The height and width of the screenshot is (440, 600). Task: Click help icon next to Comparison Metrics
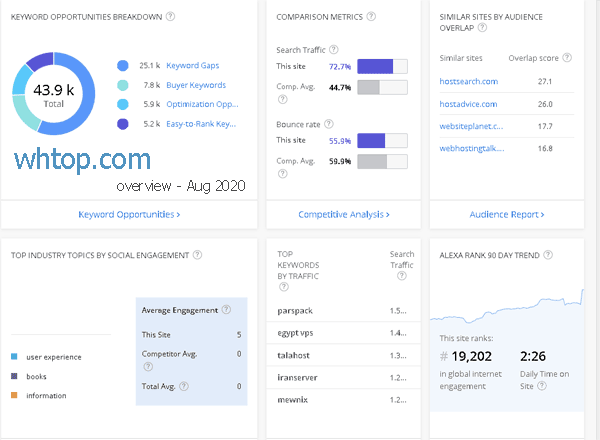pos(372,17)
